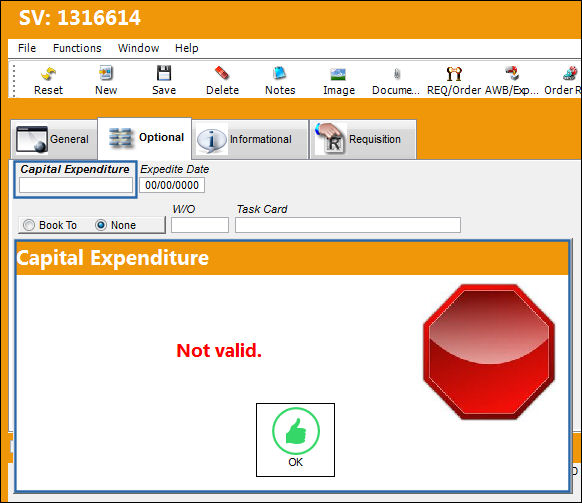The width and height of the screenshot is (582, 503).
Task: Click the W/O input field
Action: point(200,225)
